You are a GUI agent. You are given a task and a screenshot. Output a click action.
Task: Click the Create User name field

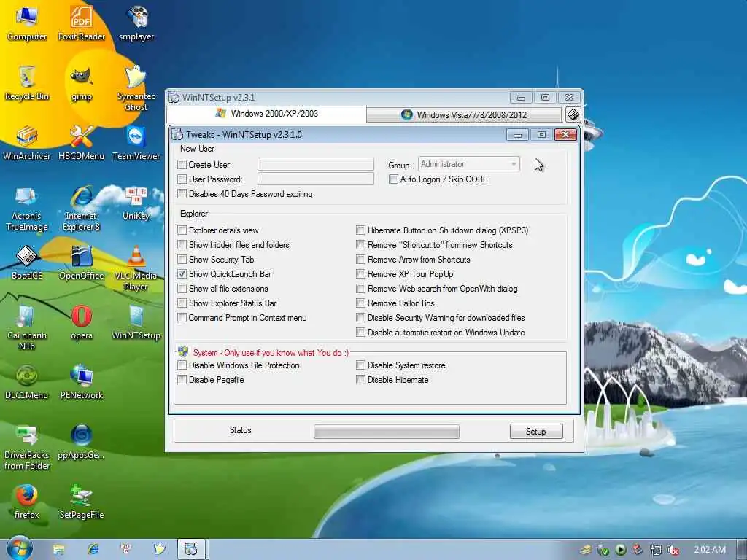315,164
